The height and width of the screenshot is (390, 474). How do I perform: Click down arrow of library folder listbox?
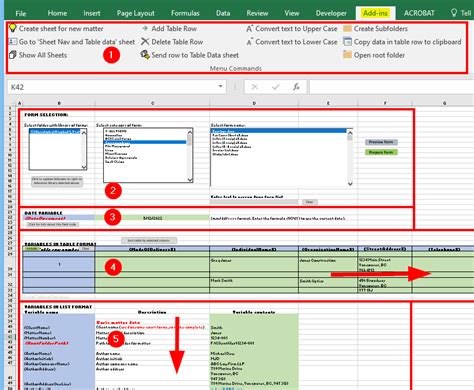[84, 167]
